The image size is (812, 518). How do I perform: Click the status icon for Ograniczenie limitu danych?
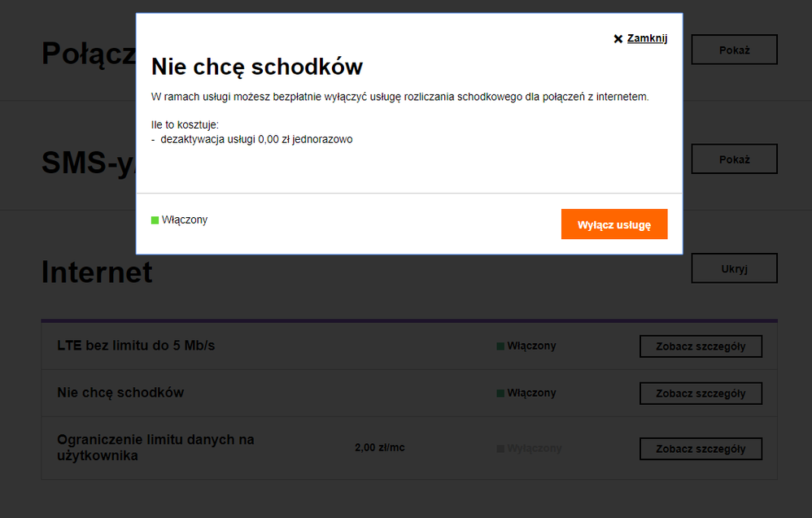click(x=500, y=448)
